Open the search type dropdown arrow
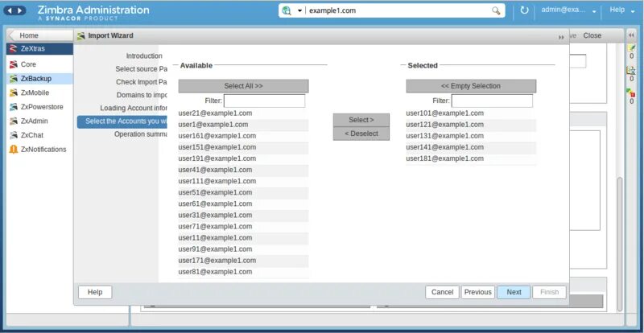The width and height of the screenshot is (644, 333). click(299, 10)
